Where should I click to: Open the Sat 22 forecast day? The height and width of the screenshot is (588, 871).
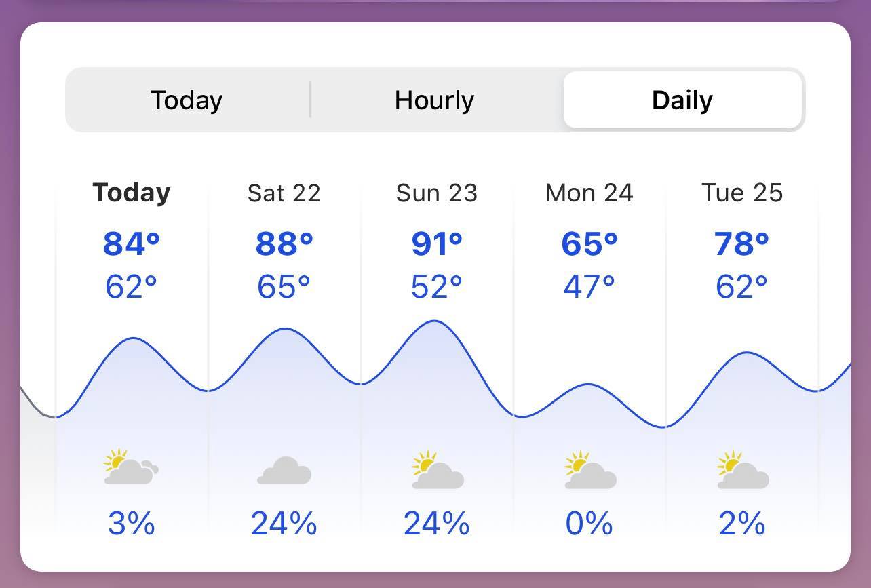(284, 193)
